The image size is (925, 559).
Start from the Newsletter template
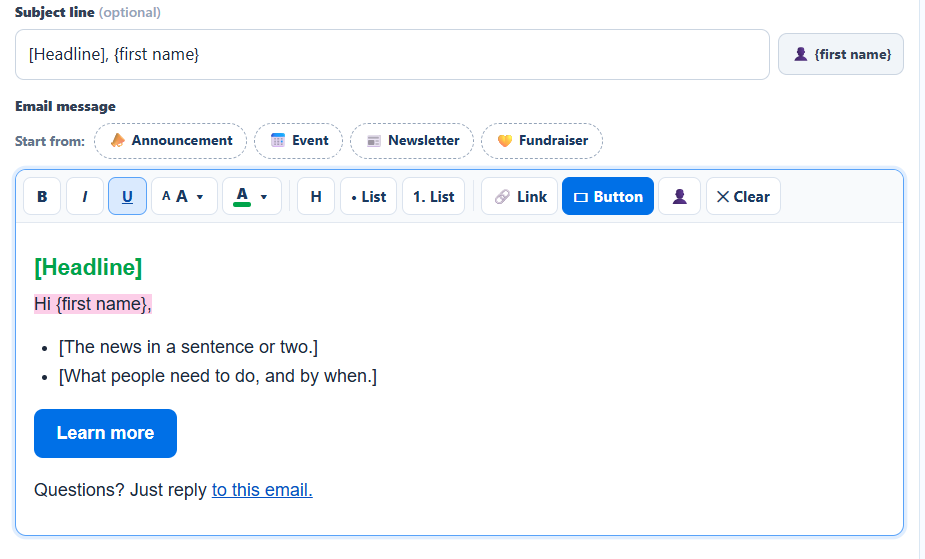(x=412, y=141)
